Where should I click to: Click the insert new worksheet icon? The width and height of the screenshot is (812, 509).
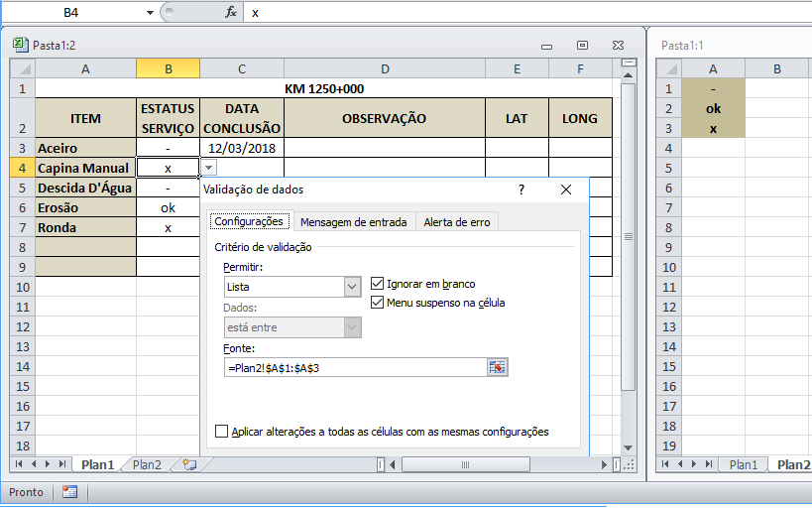pyautogui.click(x=190, y=464)
